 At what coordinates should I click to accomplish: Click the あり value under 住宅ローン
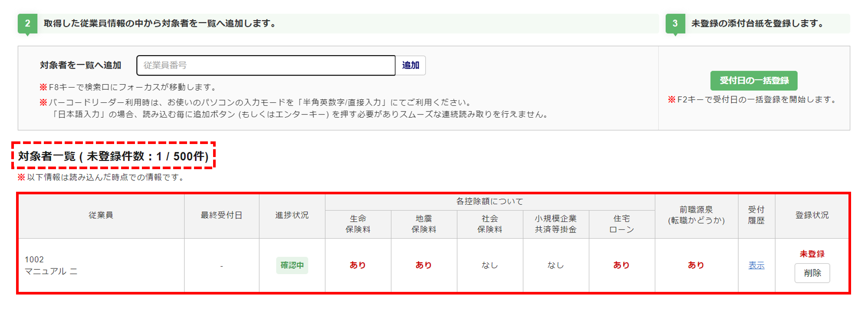(x=621, y=265)
